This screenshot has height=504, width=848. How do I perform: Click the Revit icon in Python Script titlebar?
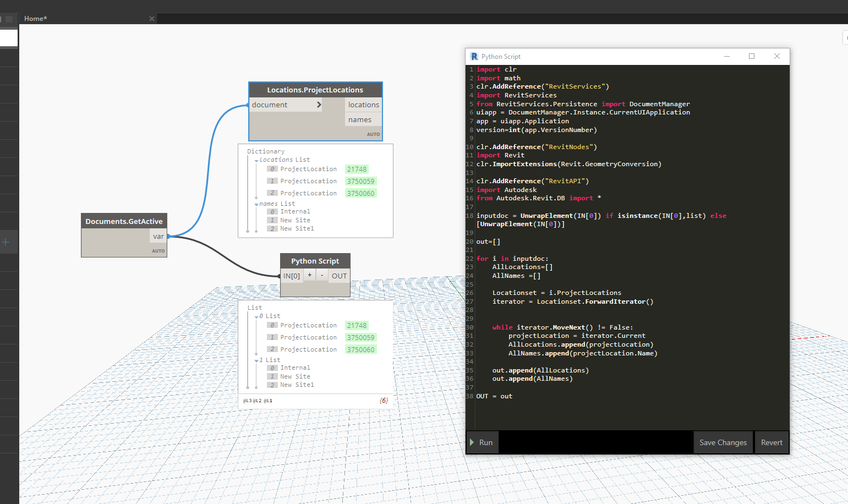(474, 56)
